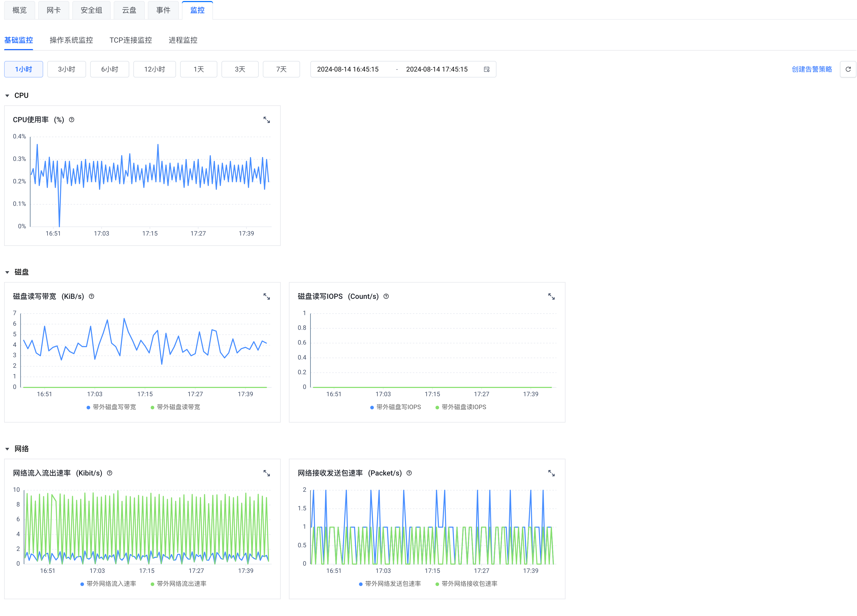The image size is (857, 616).
Task: Click the refresh icon button
Action: click(848, 69)
